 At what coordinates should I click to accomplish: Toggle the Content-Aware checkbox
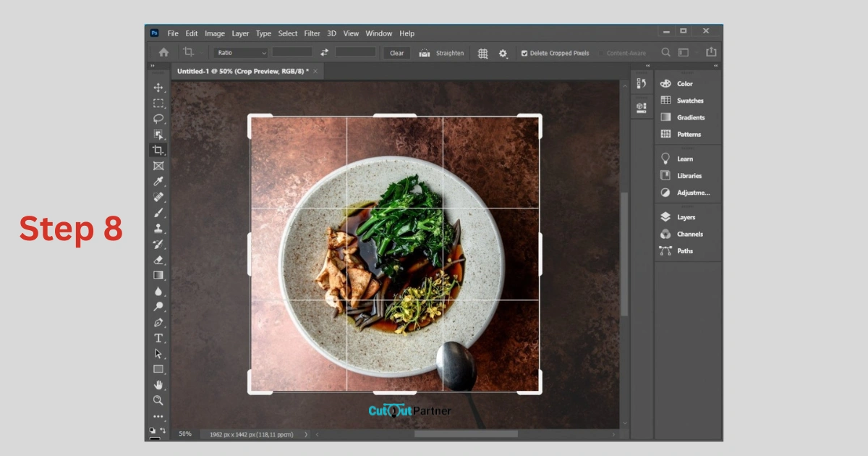coord(601,54)
